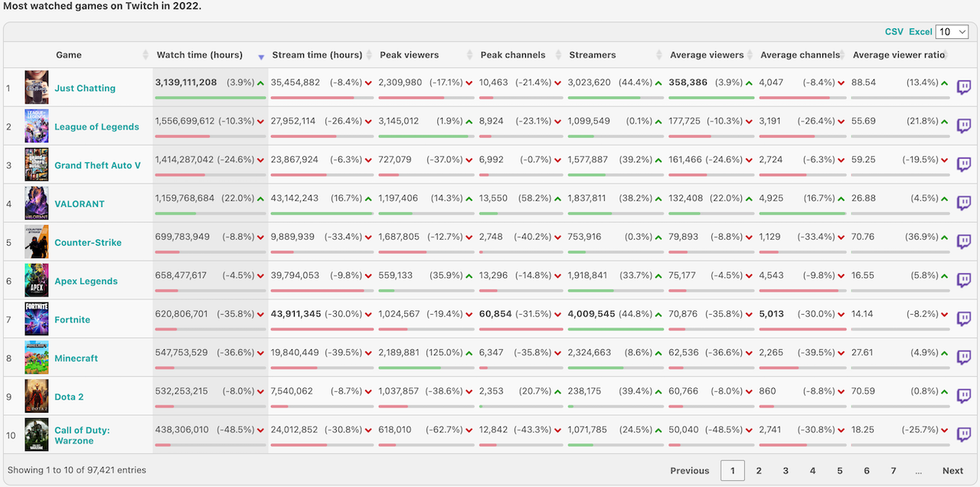
Task: Sort by Peak viewers column header
Action: 410,55
